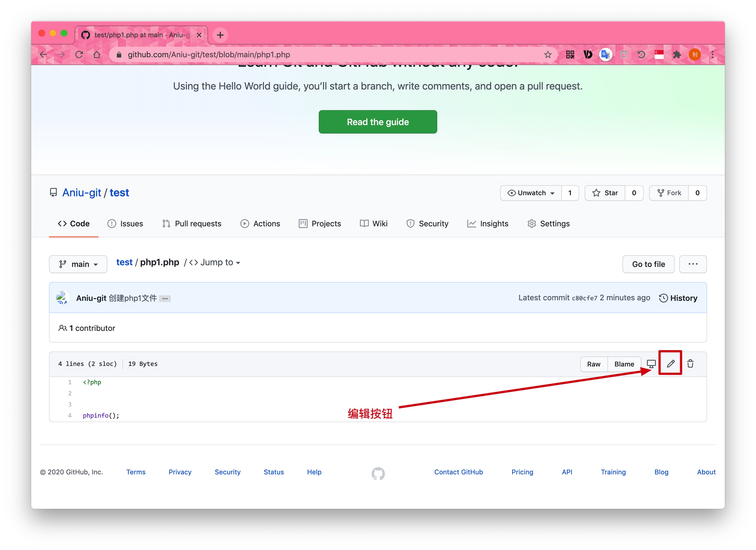Viewport: 756px width, 550px height.
Task: Open the History link
Action: 678,298
